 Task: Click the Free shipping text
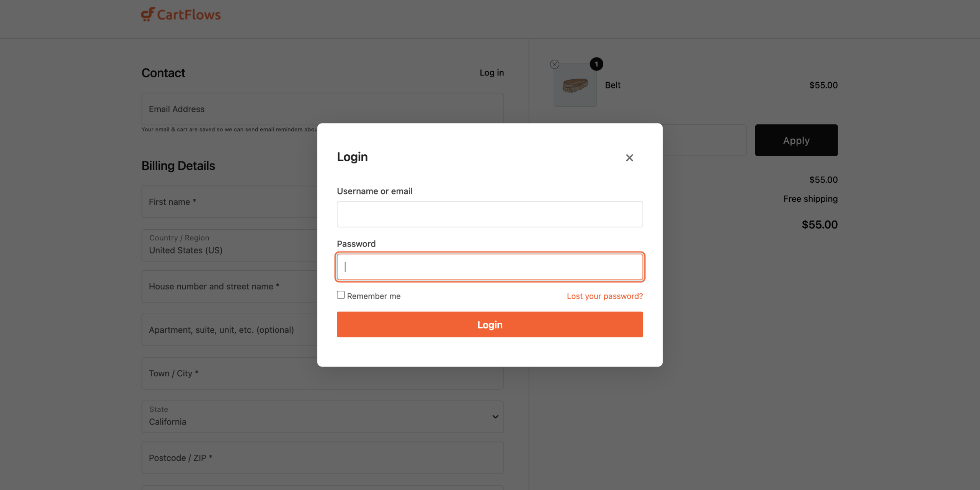(810, 199)
